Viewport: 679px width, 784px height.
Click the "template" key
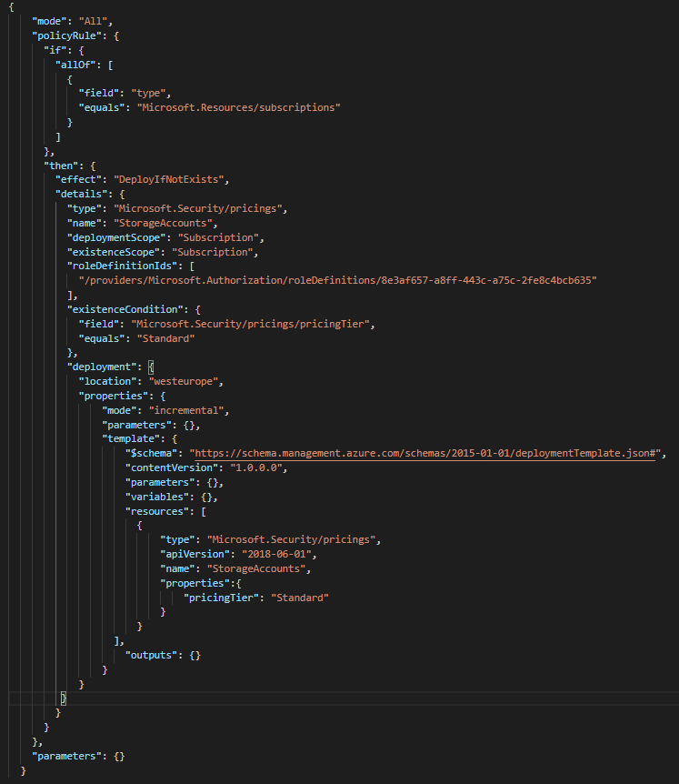[131, 438]
